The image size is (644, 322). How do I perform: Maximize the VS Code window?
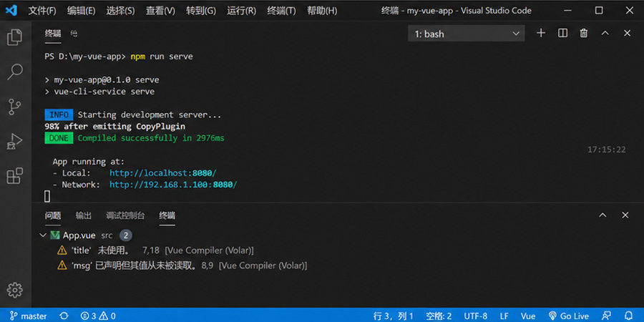(599, 10)
